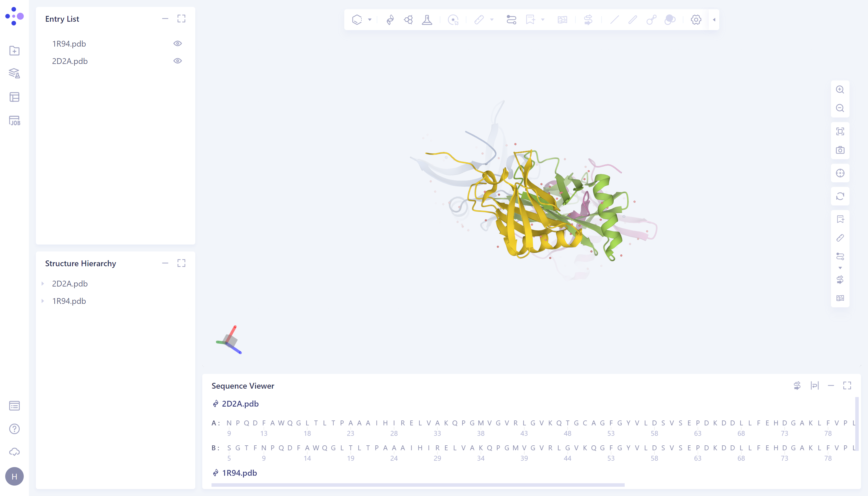Expand 1R94.pdb in Structure Hierarchy
Screen dimensions: 868x496
[43, 301]
